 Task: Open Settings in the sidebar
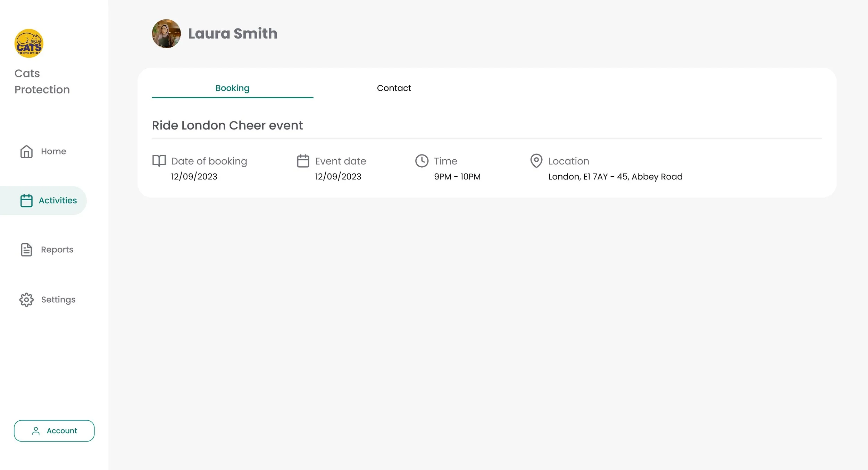[48, 300]
